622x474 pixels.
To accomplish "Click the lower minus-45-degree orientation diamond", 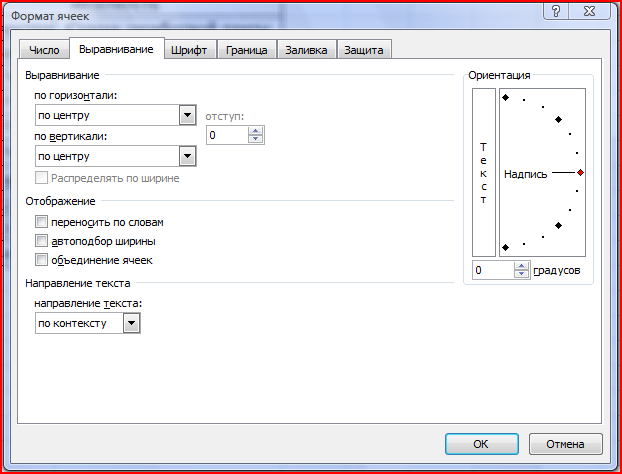I will pyautogui.click(x=559, y=226).
